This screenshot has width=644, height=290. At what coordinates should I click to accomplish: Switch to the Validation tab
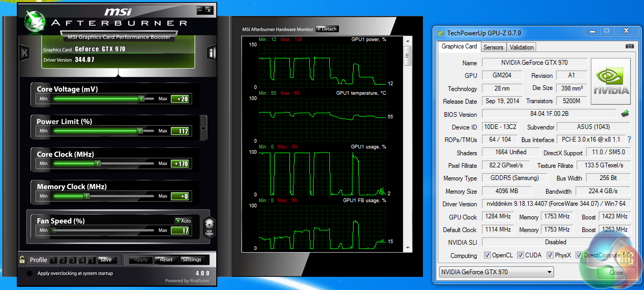click(x=521, y=47)
